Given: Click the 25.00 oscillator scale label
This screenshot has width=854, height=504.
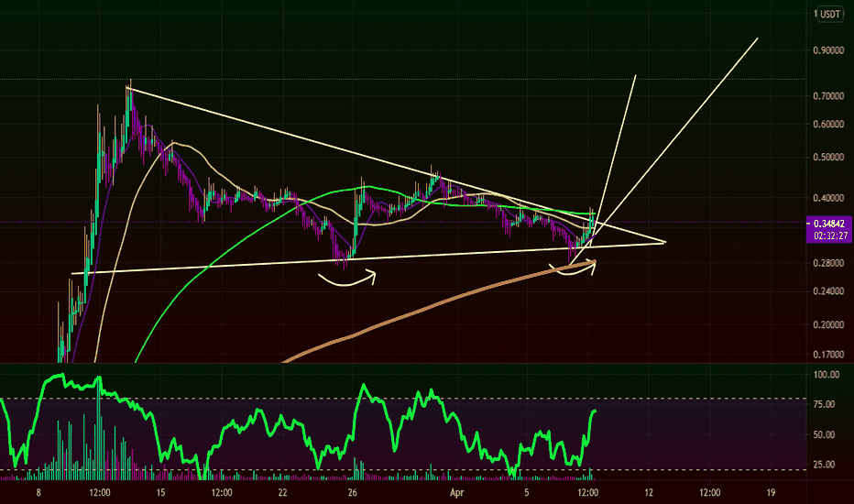Looking at the screenshot, I should point(824,465).
